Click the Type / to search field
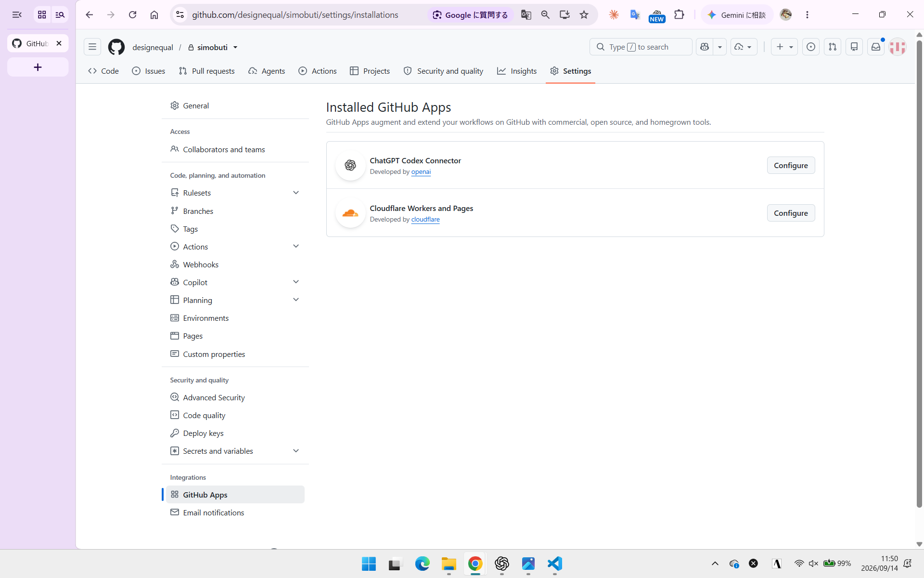 pyautogui.click(x=641, y=47)
